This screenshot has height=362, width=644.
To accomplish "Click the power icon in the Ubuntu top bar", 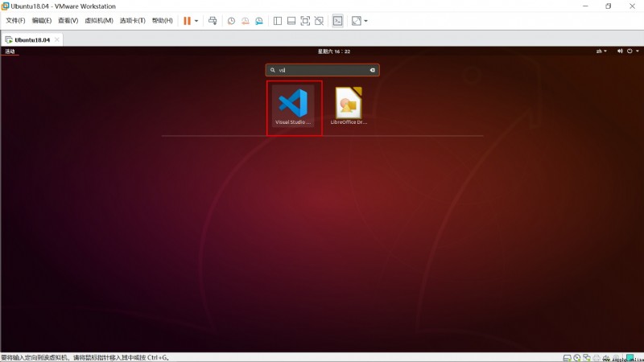I will pos(630,51).
